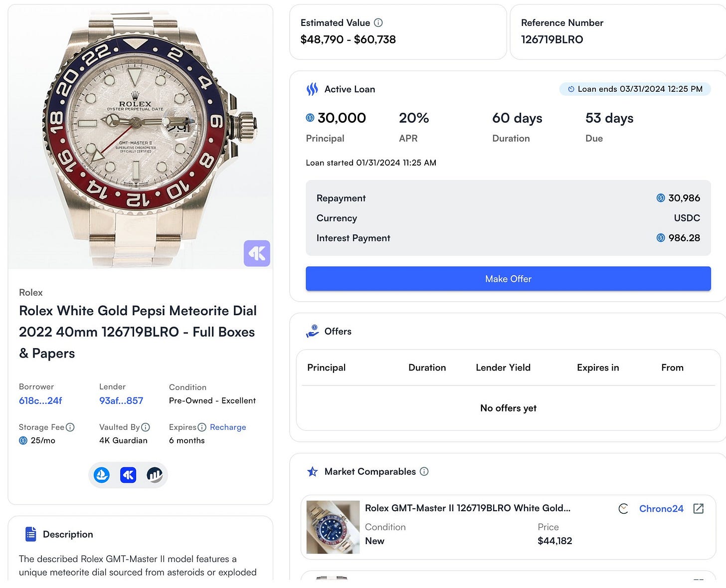Click the Make Offer button

(x=508, y=279)
